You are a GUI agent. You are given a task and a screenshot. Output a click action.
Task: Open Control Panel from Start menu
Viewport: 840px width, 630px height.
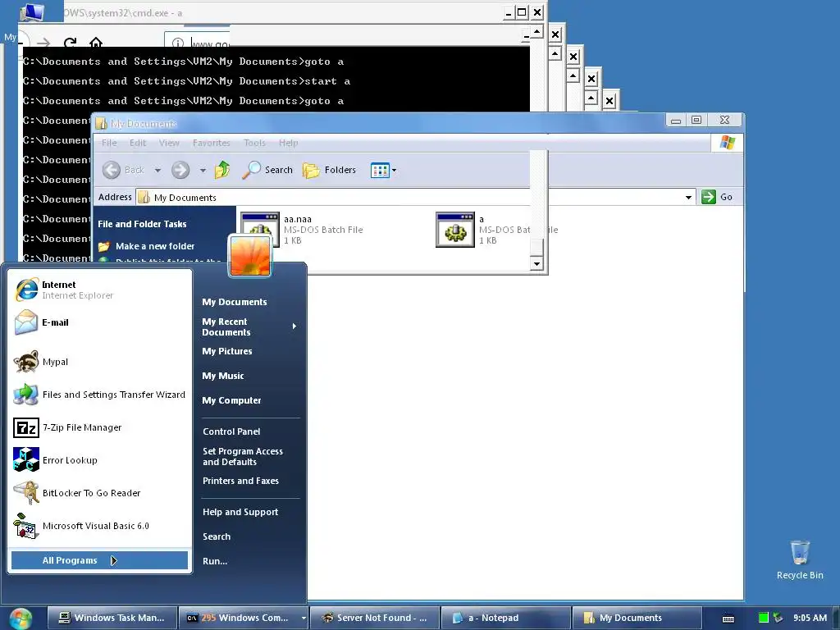[231, 431]
